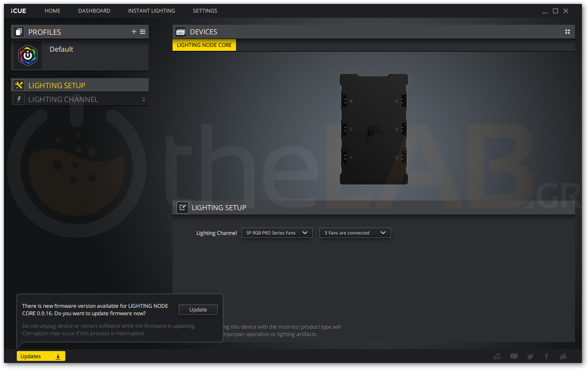Click the Lighting Setup wrench icon
Image resolution: width=588 pixels, height=369 pixels.
tap(19, 85)
